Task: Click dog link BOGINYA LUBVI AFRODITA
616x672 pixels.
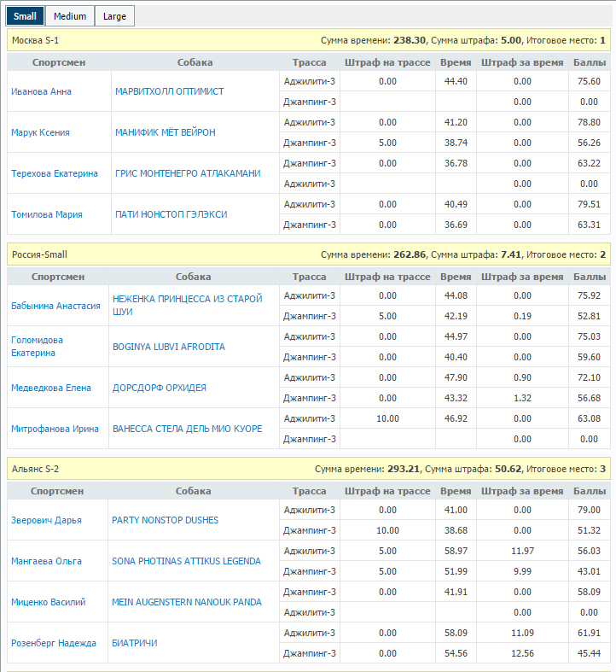Action: [x=169, y=347]
